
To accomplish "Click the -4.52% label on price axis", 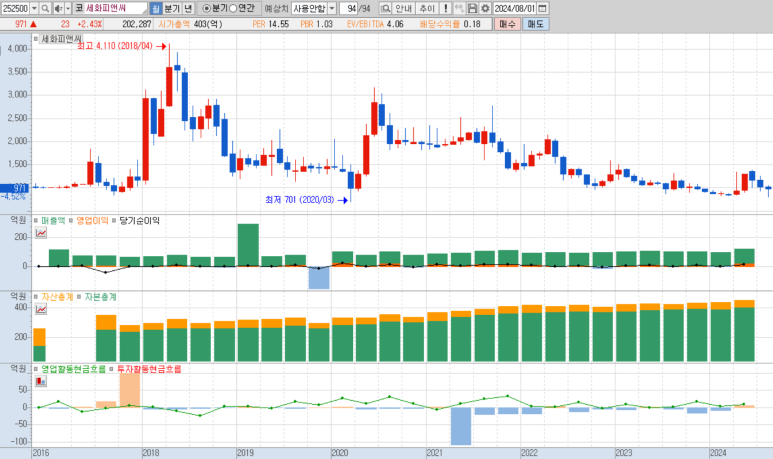I will click(x=13, y=197).
